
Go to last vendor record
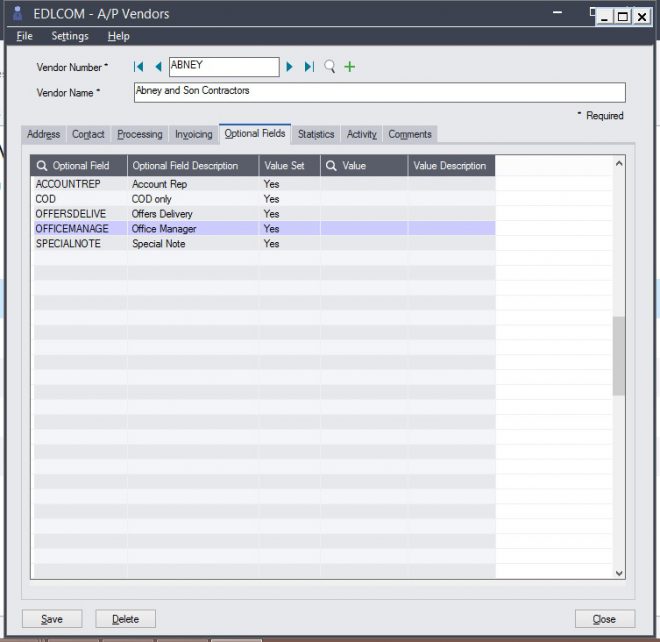pyautogui.click(x=309, y=67)
